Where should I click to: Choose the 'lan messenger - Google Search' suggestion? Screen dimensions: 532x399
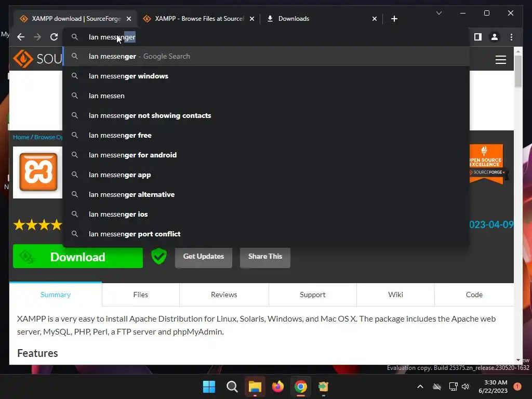[266, 56]
